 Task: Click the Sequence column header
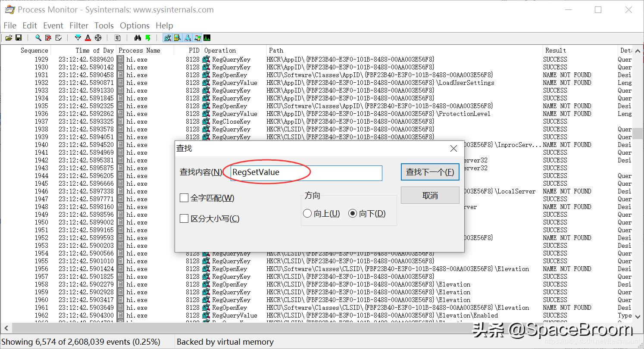pyautogui.click(x=34, y=50)
